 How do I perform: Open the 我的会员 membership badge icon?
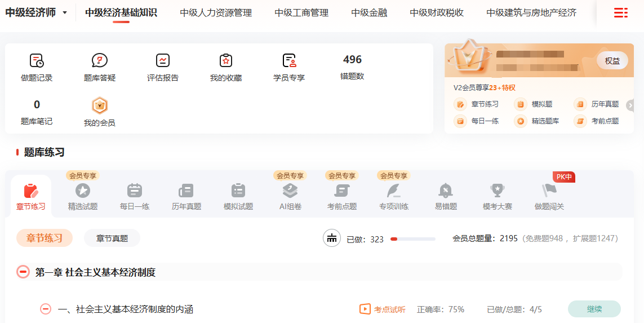100,106
